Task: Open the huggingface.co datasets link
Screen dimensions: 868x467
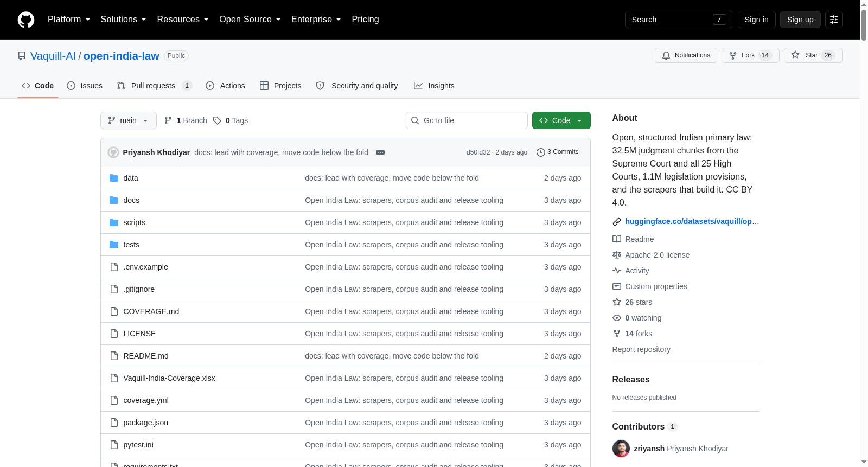Action: [692, 221]
